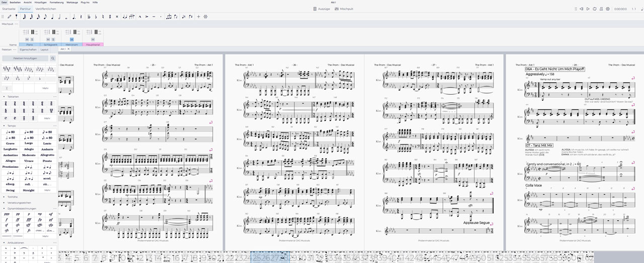Close the Akt 1 score tab
This screenshot has height=263, width=644.
tap(68, 49)
